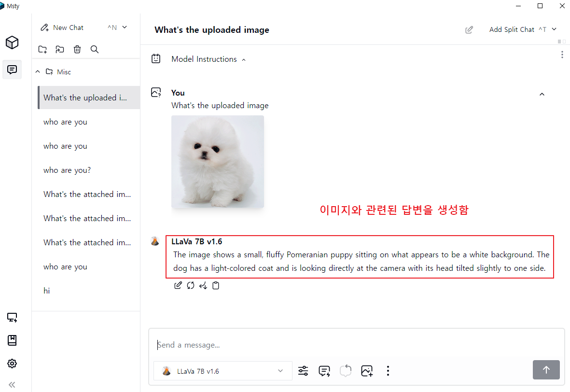Image resolution: width=570 pixels, height=392 pixels.
Task: Open the monitor with lightning icon
Action: (x=12, y=318)
